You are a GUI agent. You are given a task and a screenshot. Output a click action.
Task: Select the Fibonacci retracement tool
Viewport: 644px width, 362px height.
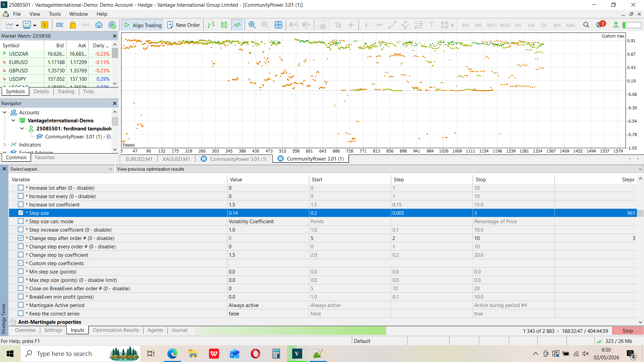click(x=419, y=25)
